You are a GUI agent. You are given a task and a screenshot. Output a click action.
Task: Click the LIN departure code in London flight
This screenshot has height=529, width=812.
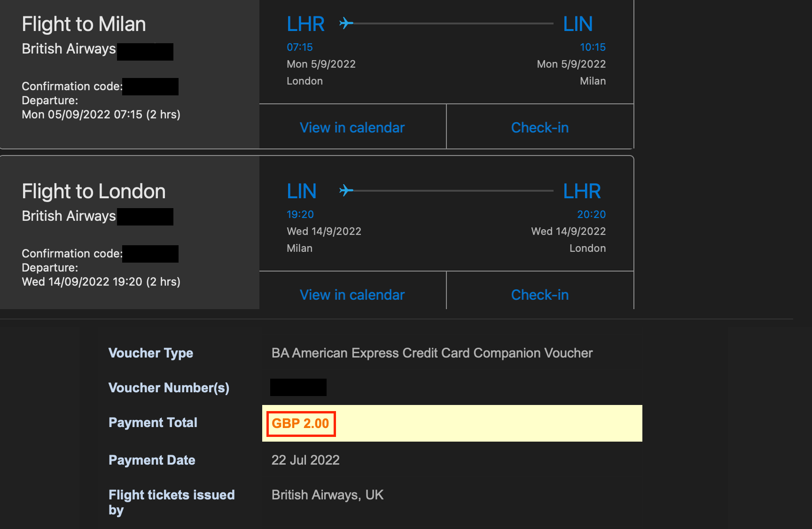click(x=302, y=191)
